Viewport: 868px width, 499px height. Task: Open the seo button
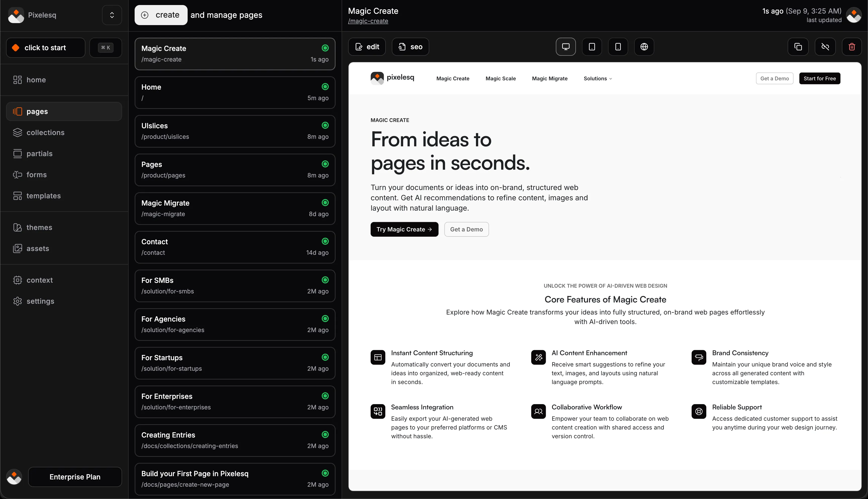(410, 47)
